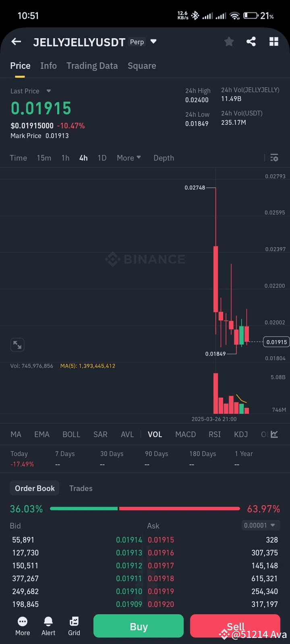Toggle the BOLL indicator on
Viewport: 290px width, 644px height.
[71, 434]
